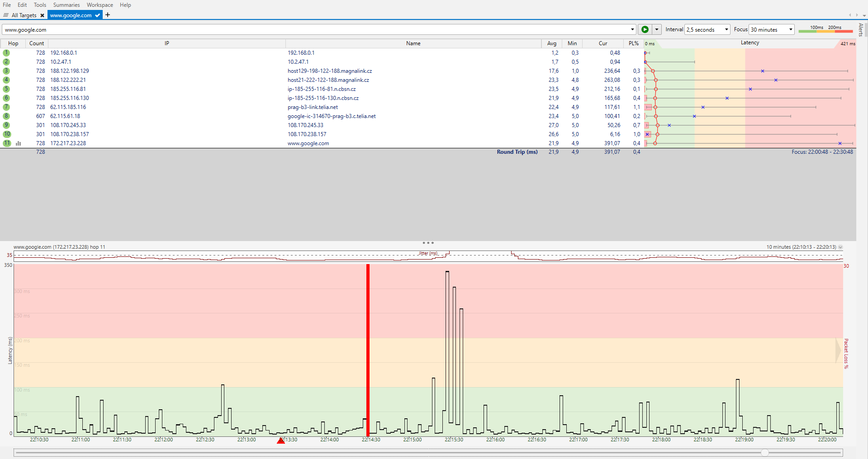
Task: Click the All Targets list icon
Action: [6, 15]
